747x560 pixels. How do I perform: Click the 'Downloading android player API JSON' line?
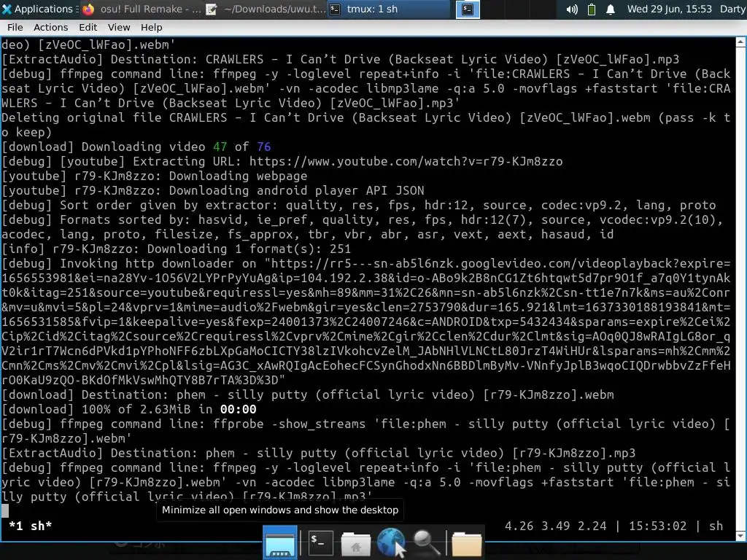213,190
